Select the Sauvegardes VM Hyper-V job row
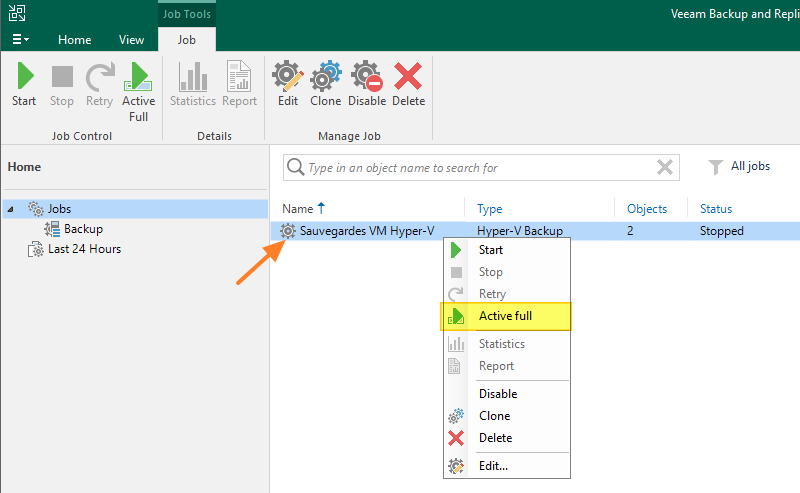Image resolution: width=800 pixels, height=493 pixels. (x=535, y=231)
